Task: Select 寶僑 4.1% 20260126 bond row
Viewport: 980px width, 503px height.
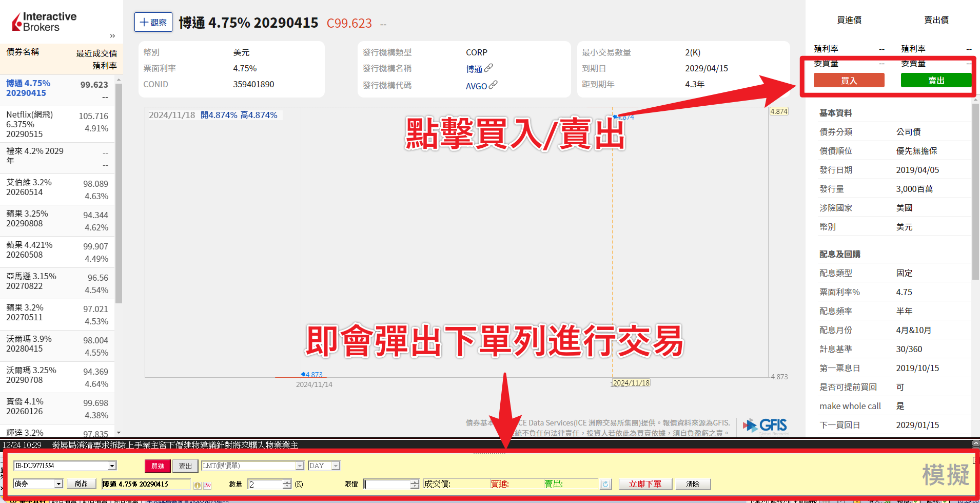Action: (x=57, y=409)
